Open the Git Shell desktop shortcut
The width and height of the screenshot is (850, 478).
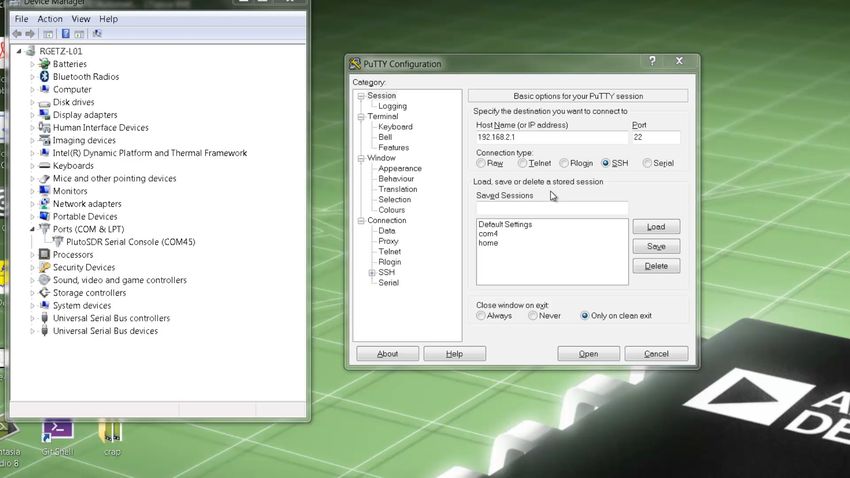[x=57, y=438]
